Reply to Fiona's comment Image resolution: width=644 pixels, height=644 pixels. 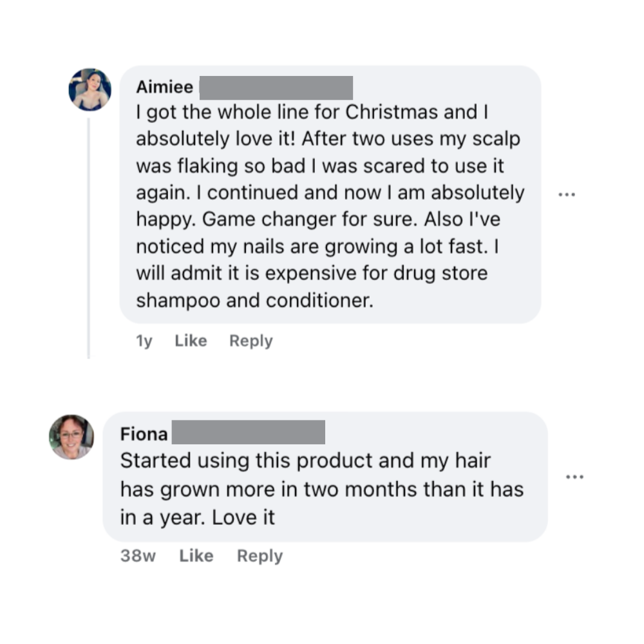(x=260, y=556)
